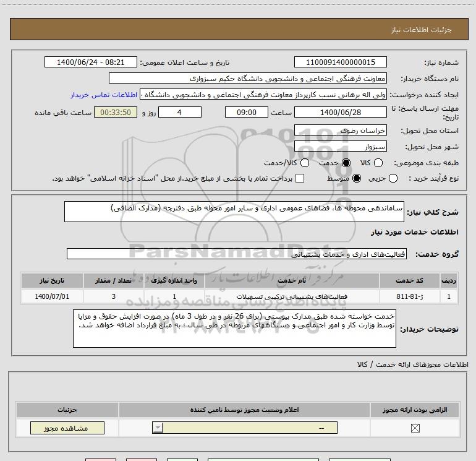Click the شماره نیاز field 1100091400000015
This screenshot has width=476, height=461.
[x=340, y=62]
